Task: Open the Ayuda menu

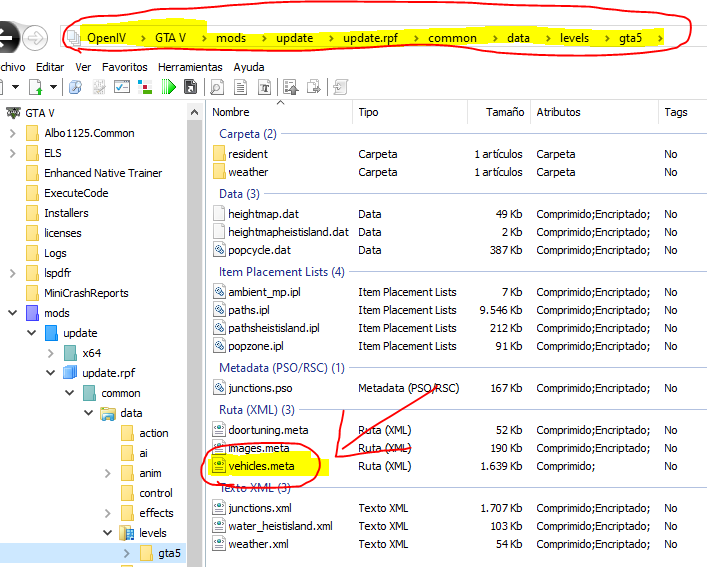Action: coord(249,67)
